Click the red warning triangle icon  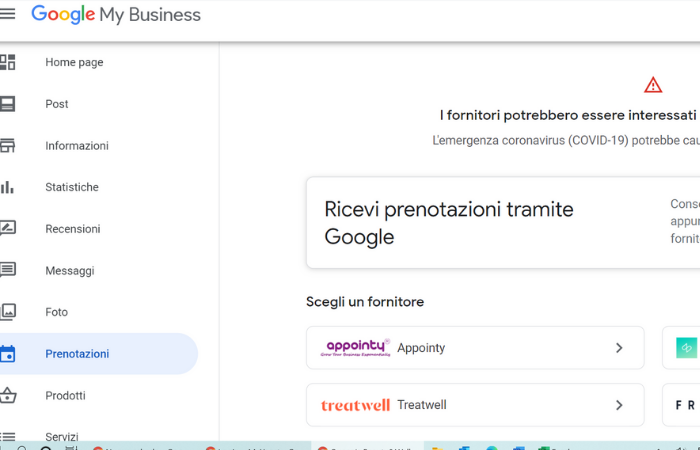click(653, 85)
